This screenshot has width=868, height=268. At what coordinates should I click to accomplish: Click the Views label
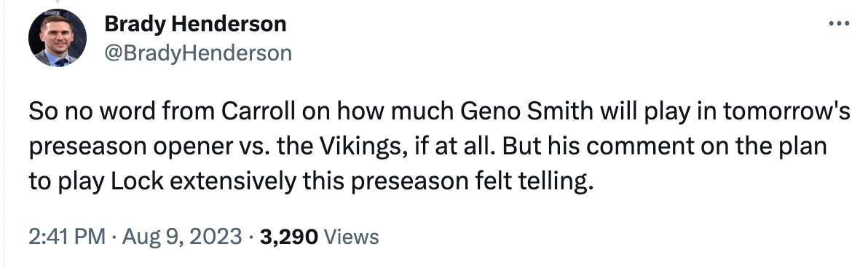[x=352, y=237]
